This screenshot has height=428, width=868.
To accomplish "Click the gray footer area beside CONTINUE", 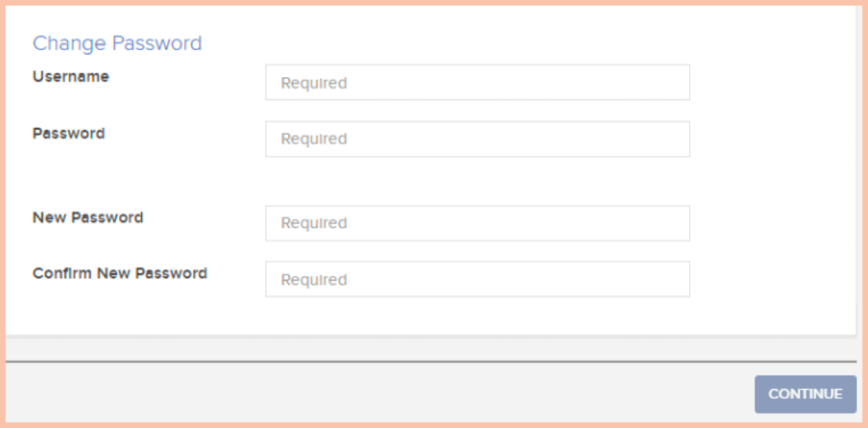I will click(x=379, y=394).
